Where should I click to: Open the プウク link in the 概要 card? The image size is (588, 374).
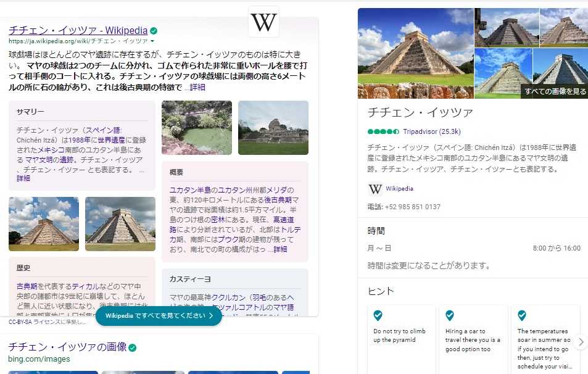coord(228,239)
